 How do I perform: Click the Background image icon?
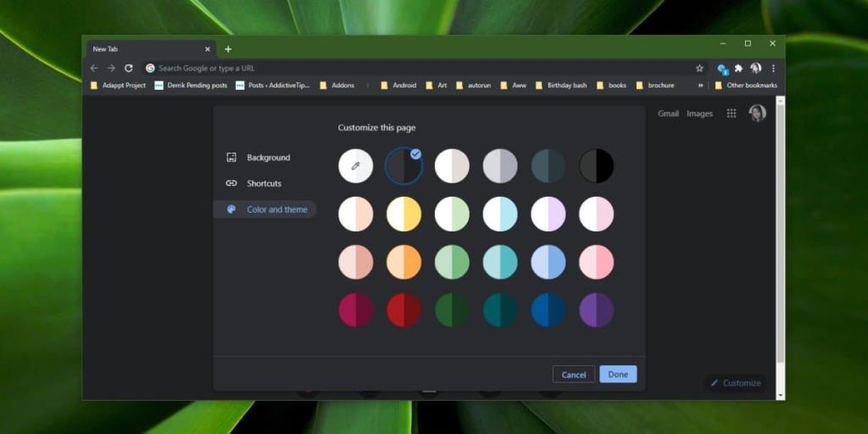click(x=231, y=158)
